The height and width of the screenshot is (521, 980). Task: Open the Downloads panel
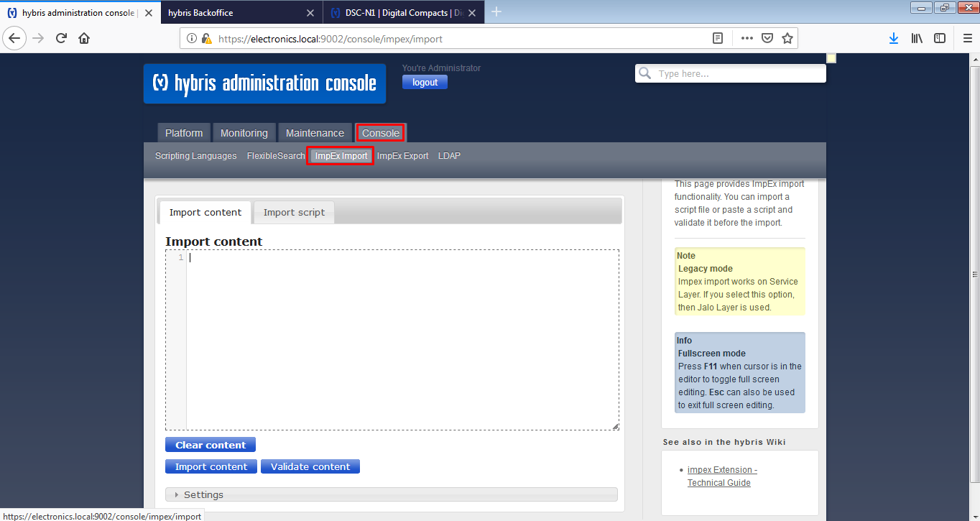click(x=893, y=37)
